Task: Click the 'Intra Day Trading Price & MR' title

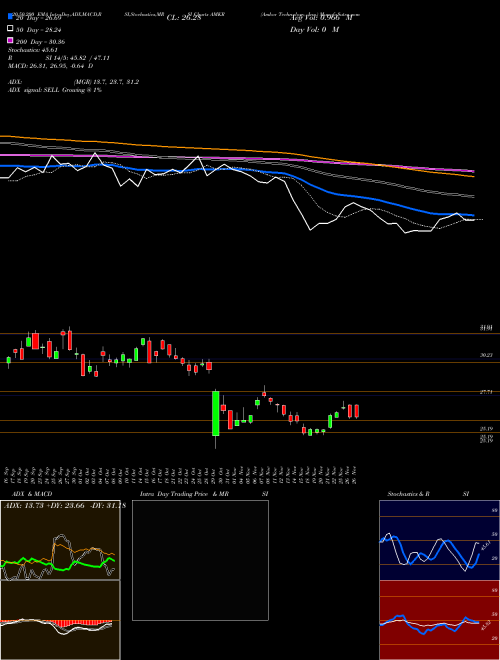Action: (x=184, y=494)
